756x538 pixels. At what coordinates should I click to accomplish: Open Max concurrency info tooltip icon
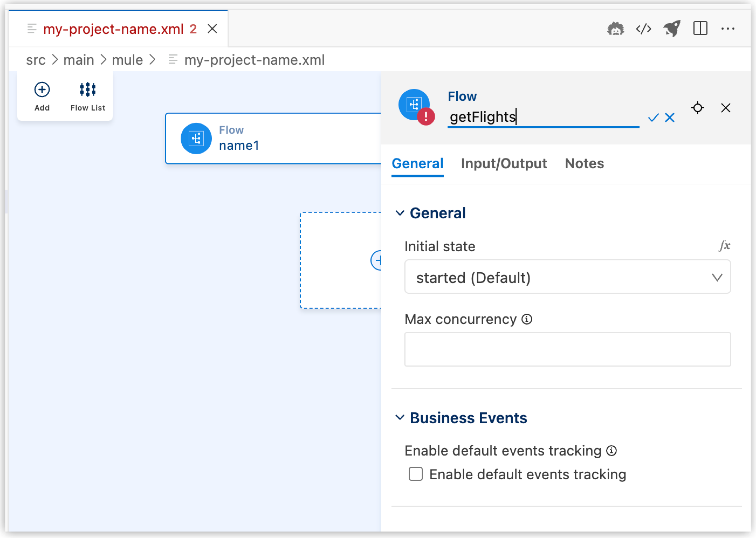tap(527, 319)
